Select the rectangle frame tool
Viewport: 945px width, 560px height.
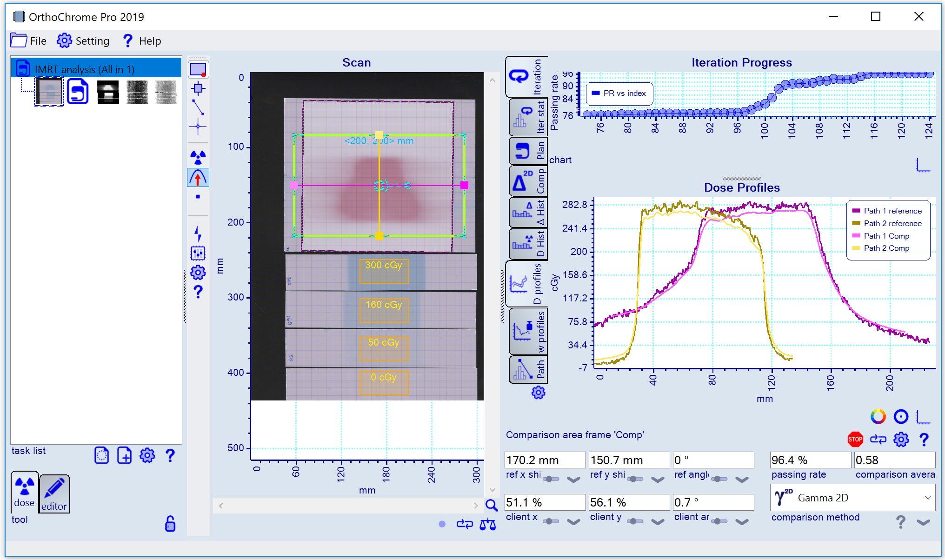[198, 70]
